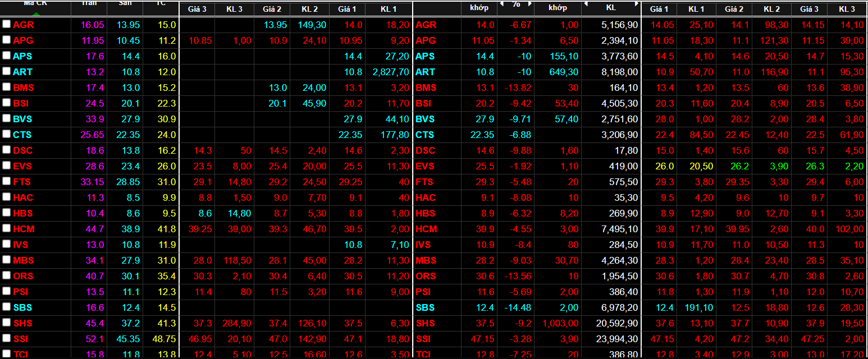Click APG's total volume 2,394,10
The height and width of the screenshot is (359, 868).
click(x=619, y=40)
